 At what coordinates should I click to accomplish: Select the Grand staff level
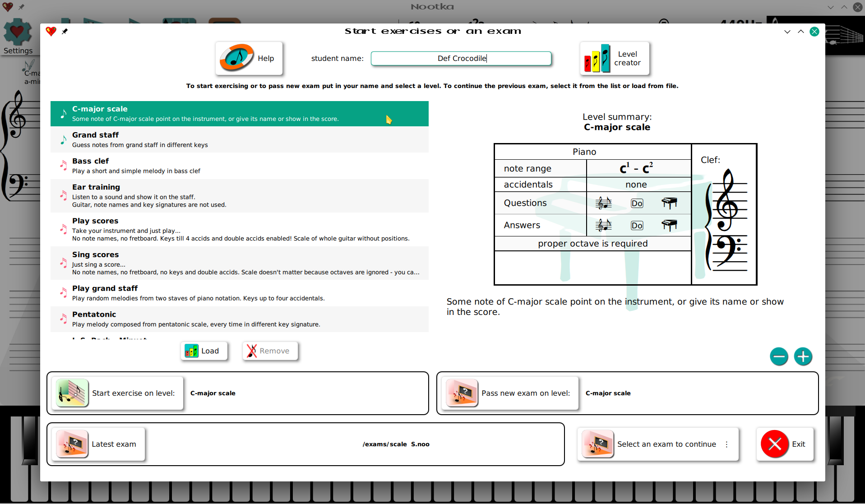coord(240,139)
